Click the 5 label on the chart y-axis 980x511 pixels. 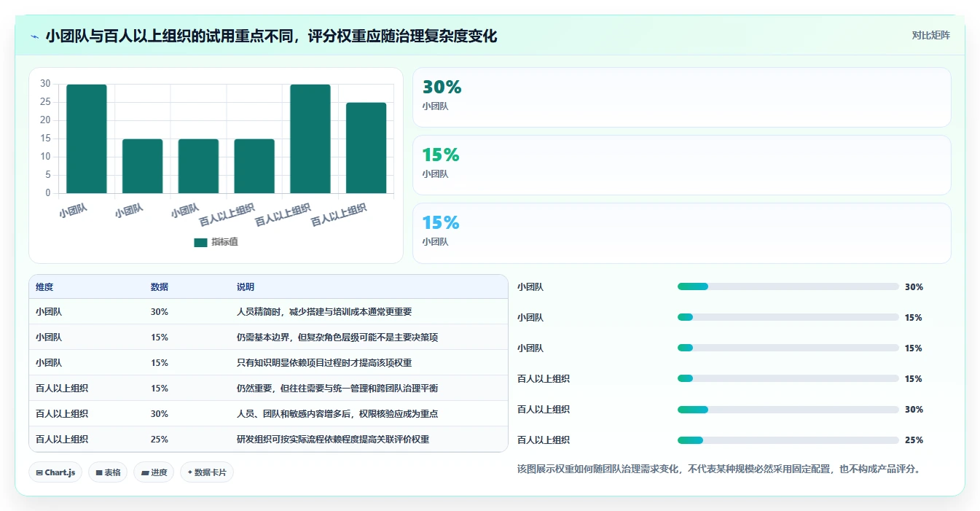47,175
